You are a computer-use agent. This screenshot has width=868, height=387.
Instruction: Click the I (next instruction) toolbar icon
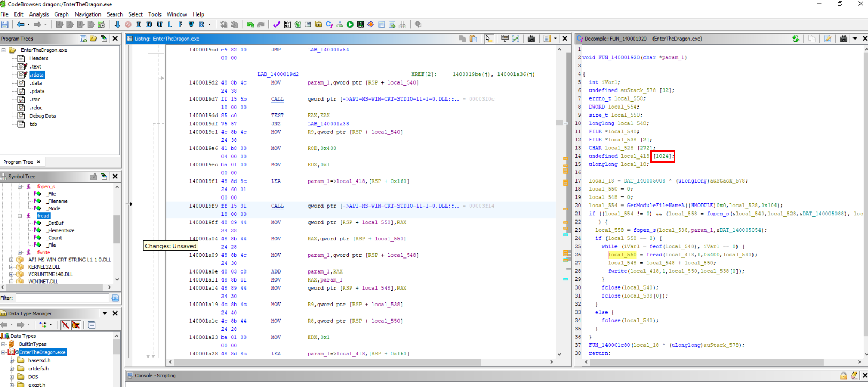click(139, 25)
